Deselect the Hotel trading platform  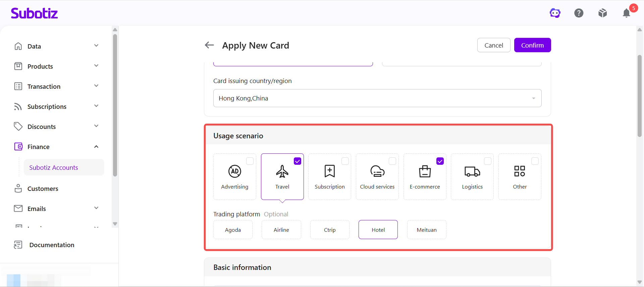pyautogui.click(x=378, y=230)
